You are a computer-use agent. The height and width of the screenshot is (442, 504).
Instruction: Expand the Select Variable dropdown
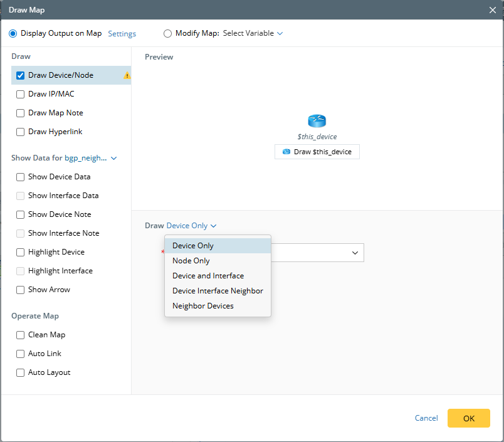tap(253, 33)
